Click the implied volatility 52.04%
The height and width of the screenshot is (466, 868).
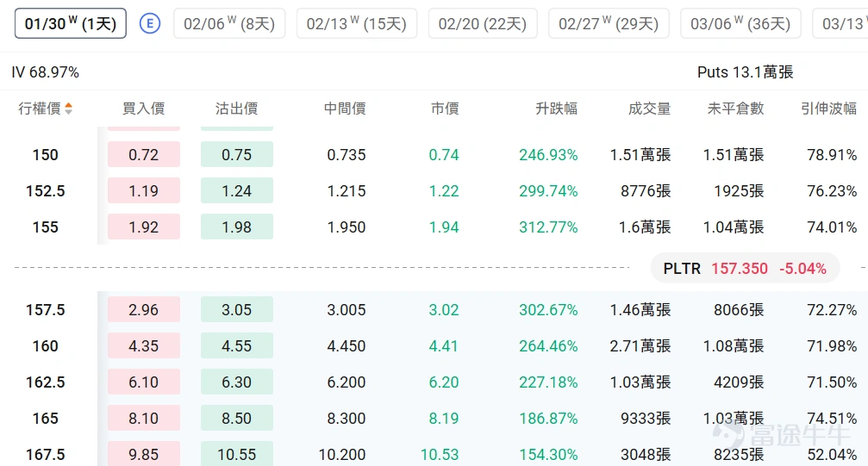[x=832, y=455]
